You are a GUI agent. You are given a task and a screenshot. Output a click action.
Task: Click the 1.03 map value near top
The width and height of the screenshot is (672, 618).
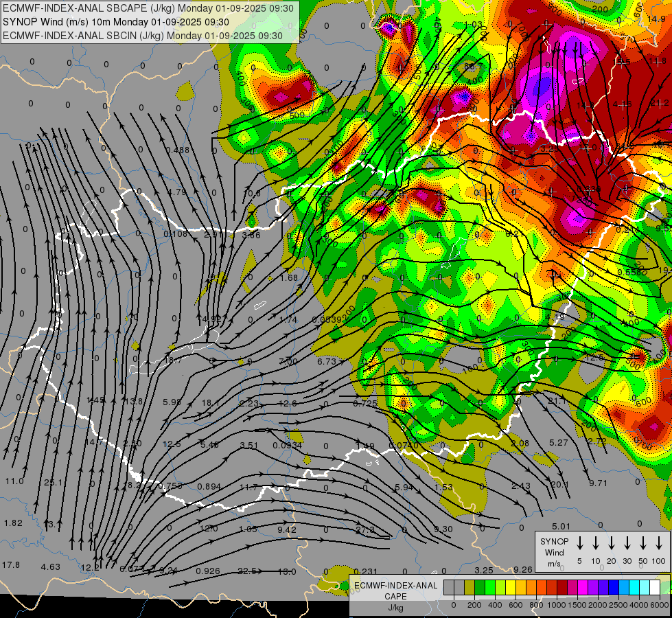coord(473,25)
